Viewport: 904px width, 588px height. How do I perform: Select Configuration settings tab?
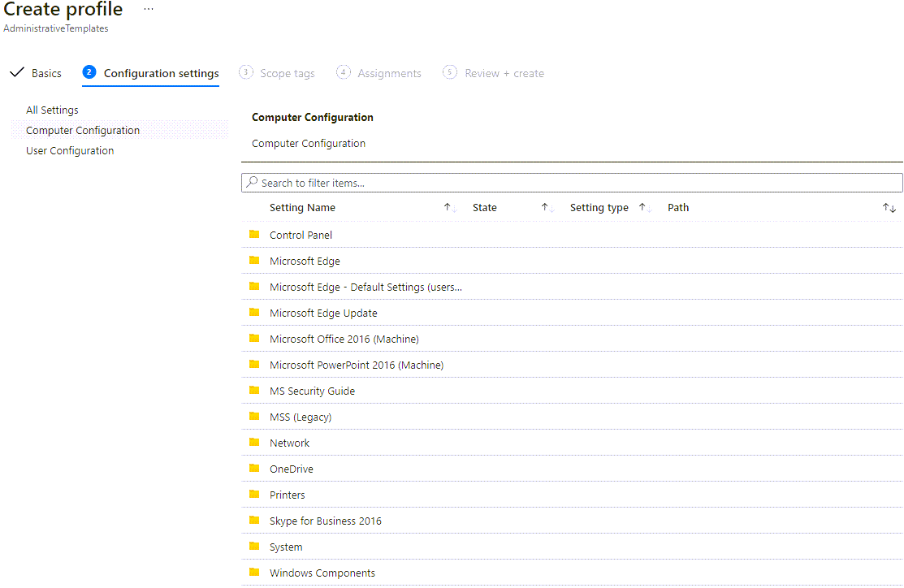tap(162, 73)
